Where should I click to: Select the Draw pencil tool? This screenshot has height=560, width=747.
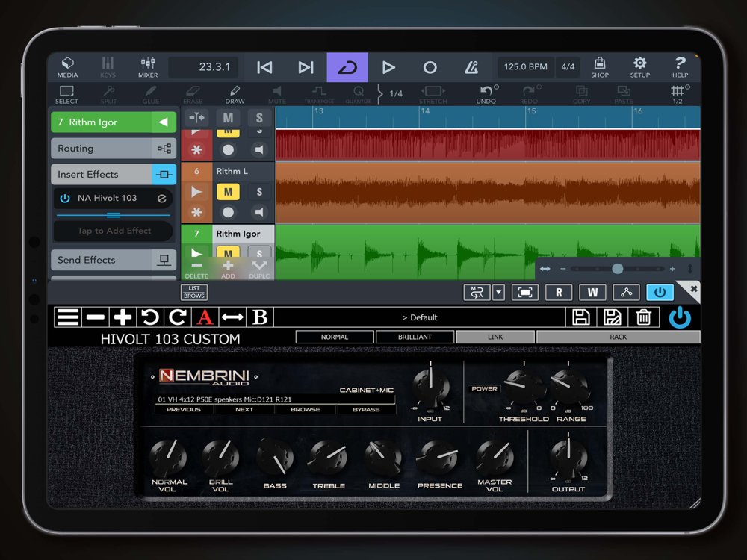pyautogui.click(x=235, y=94)
